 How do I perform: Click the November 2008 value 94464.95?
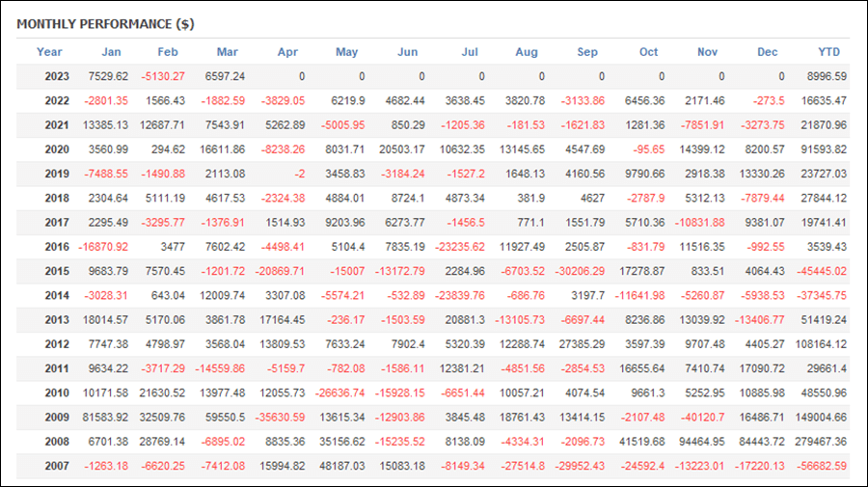point(702,442)
